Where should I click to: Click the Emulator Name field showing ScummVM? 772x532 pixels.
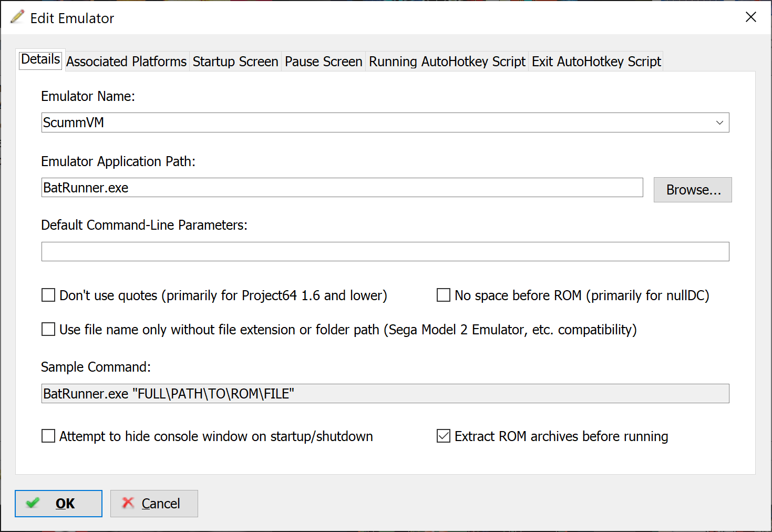pos(385,122)
